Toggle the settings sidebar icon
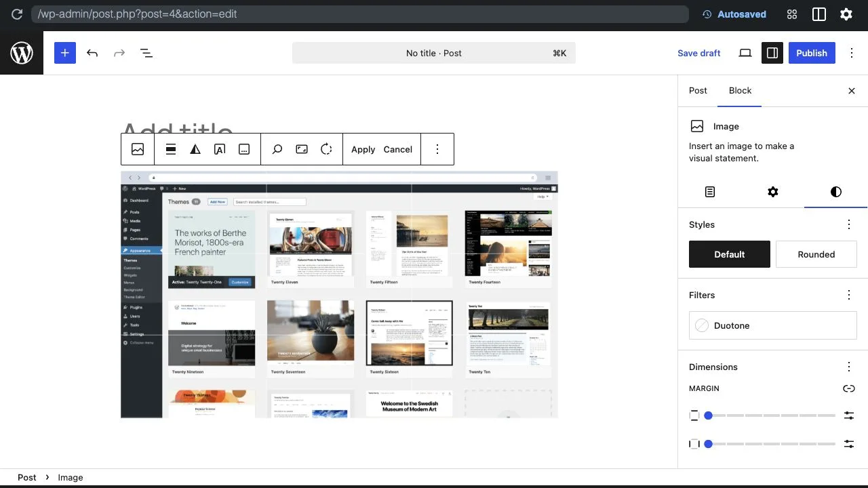Screen dimensions: 868x488 (772, 53)
